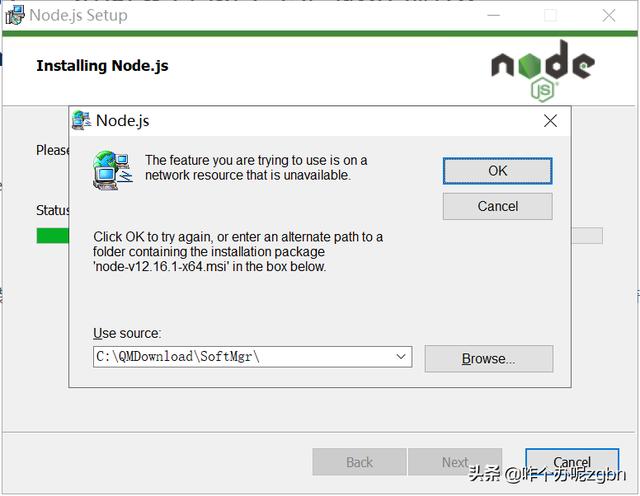Close the Node.js Setup window
The image size is (640, 496).
609,16
